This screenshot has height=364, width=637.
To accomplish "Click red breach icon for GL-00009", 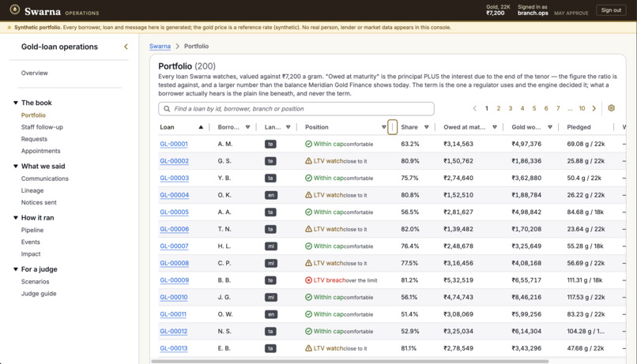I will [x=308, y=280].
